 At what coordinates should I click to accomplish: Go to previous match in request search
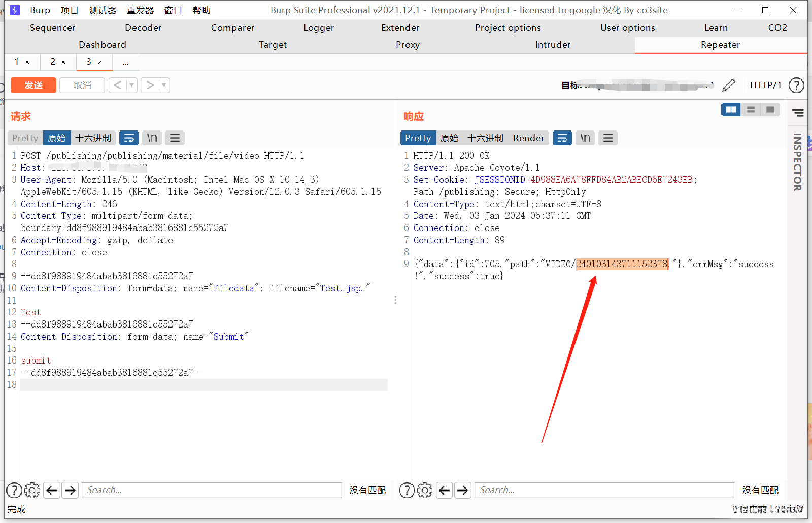pos(52,490)
